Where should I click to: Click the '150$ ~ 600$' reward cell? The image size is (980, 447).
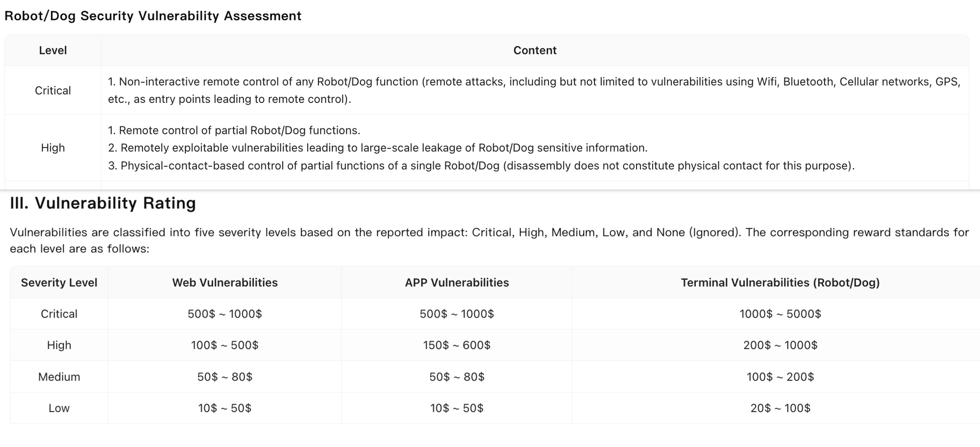click(x=457, y=346)
